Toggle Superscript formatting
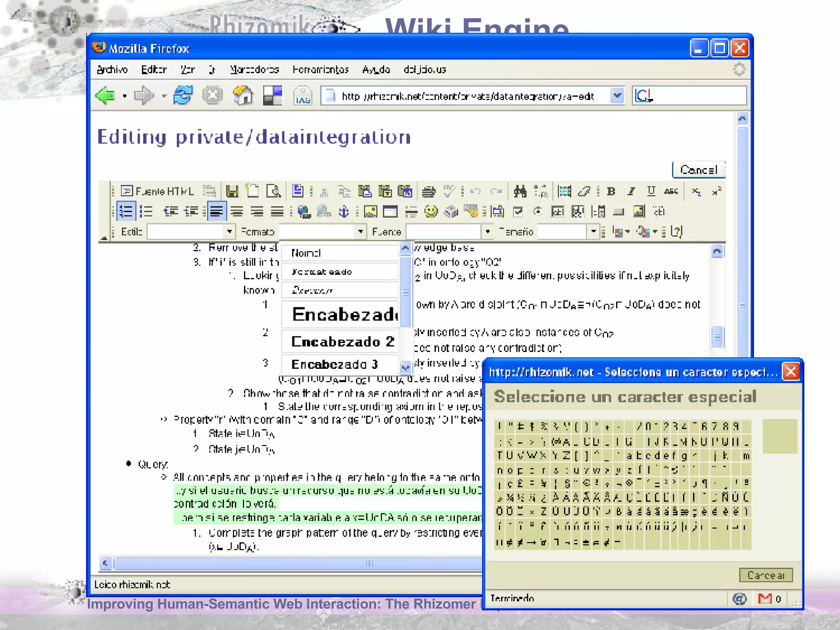Viewport: 840px width, 630px height. 717,191
